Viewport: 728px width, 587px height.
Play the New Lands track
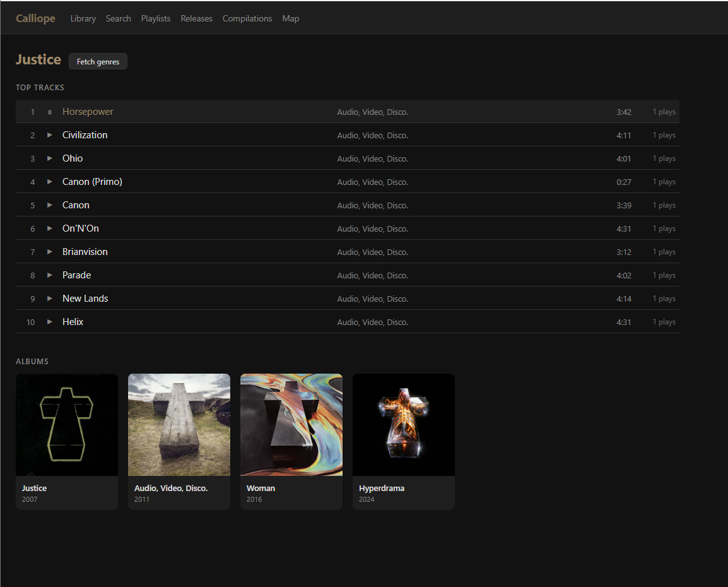50,299
